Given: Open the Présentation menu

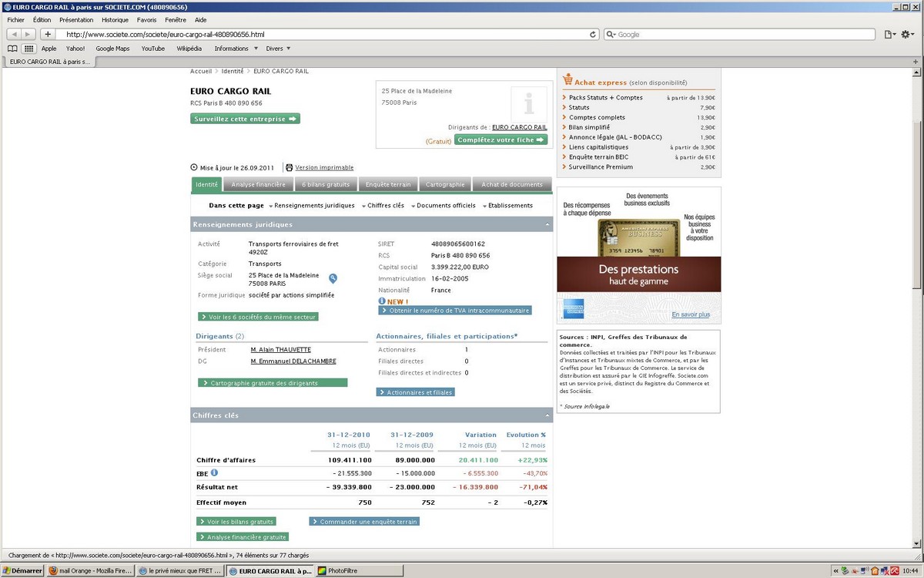Looking at the screenshot, I should 76,20.
